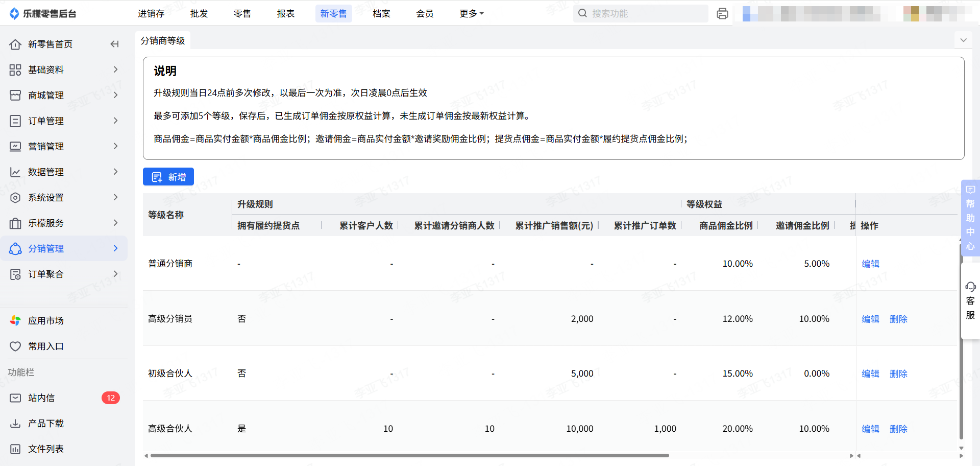
Task: Open the 更多 dropdown menu
Action: [x=471, y=14]
